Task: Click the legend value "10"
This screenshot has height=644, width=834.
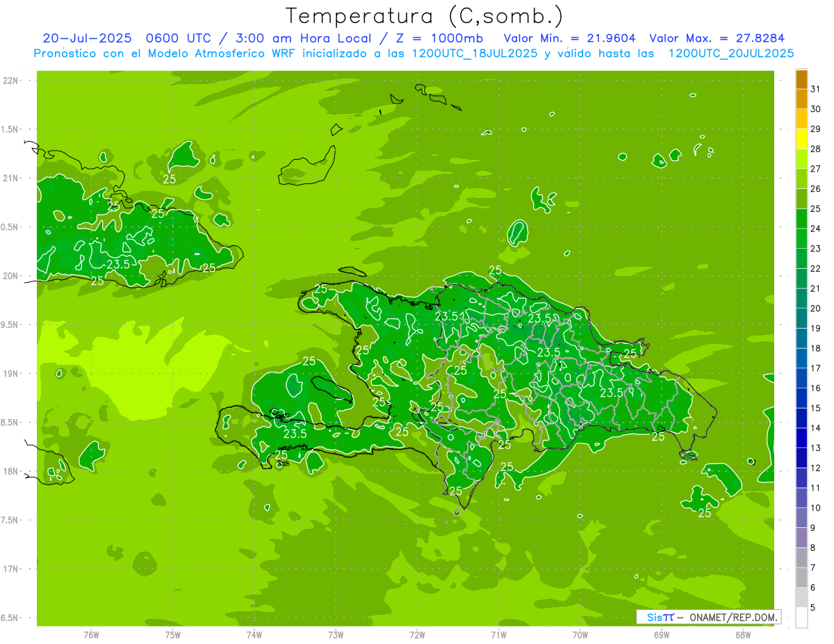Action: click(x=815, y=508)
